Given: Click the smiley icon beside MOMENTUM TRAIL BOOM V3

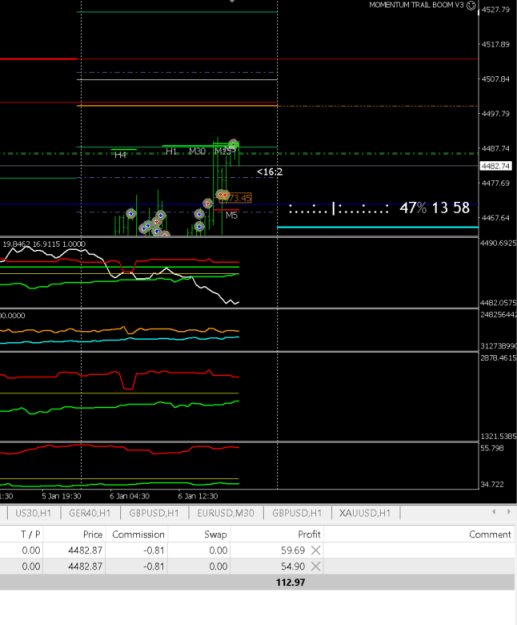Looking at the screenshot, I should [x=471, y=5].
